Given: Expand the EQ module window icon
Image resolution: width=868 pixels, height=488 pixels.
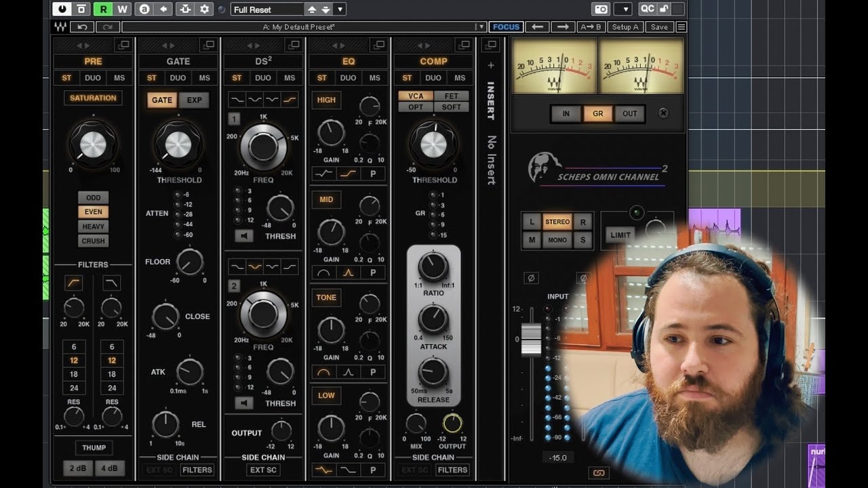Looking at the screenshot, I should coord(378,45).
